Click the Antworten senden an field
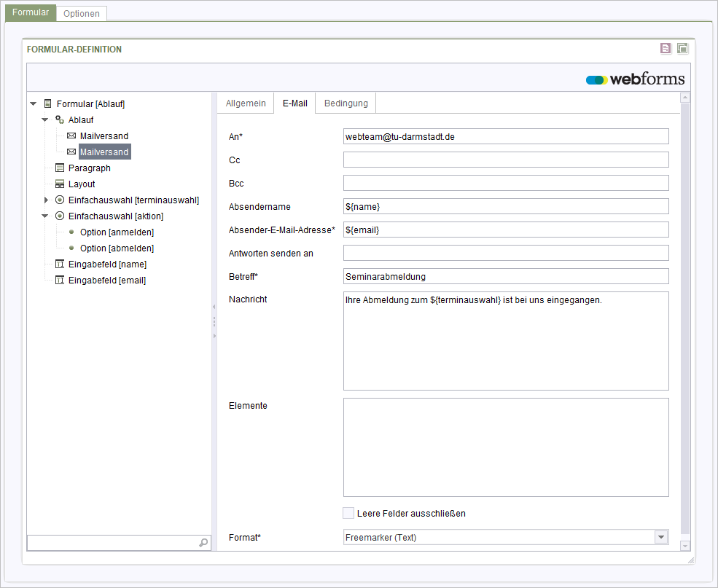The width and height of the screenshot is (718, 588). [506, 253]
